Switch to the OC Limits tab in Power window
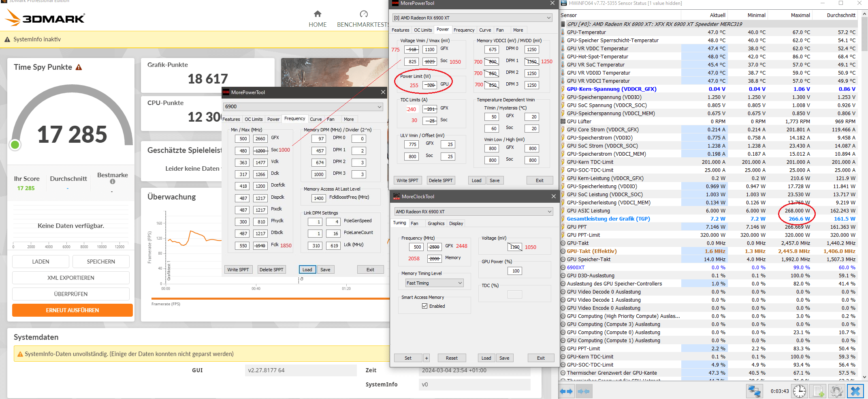Image resolution: width=868 pixels, height=399 pixels. [x=423, y=30]
